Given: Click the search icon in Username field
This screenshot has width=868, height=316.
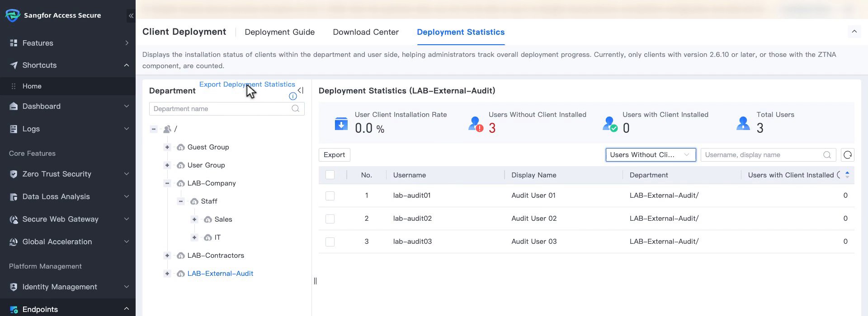Looking at the screenshot, I should (827, 155).
